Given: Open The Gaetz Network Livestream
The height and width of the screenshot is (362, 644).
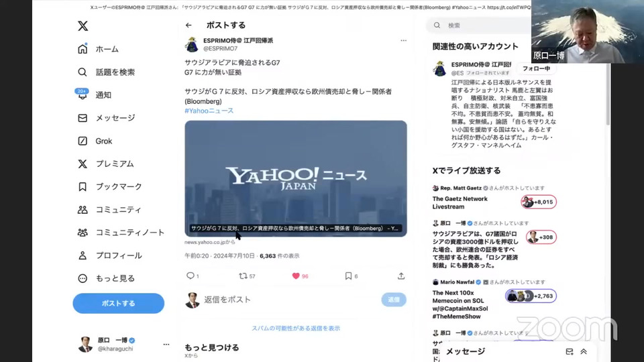Looking at the screenshot, I should 460,202.
